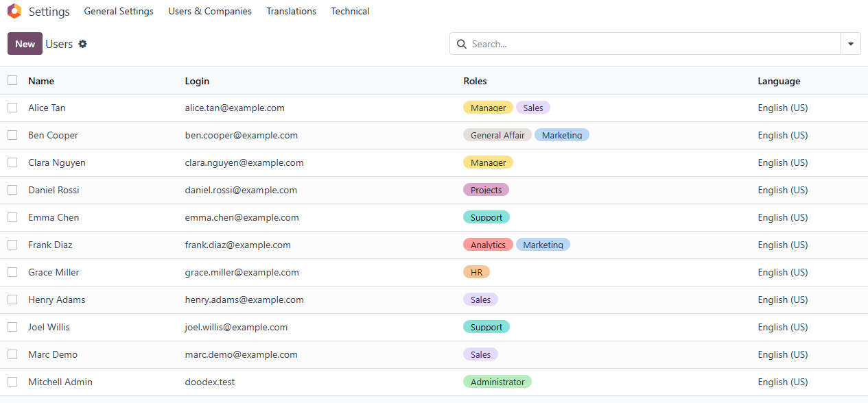The height and width of the screenshot is (403, 868).
Task: Click Clara Nguyen's Manager tag
Action: pyautogui.click(x=488, y=162)
